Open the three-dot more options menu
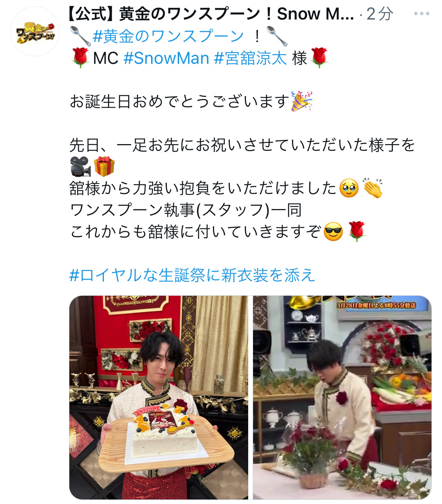The height and width of the screenshot is (504, 442). click(x=421, y=14)
